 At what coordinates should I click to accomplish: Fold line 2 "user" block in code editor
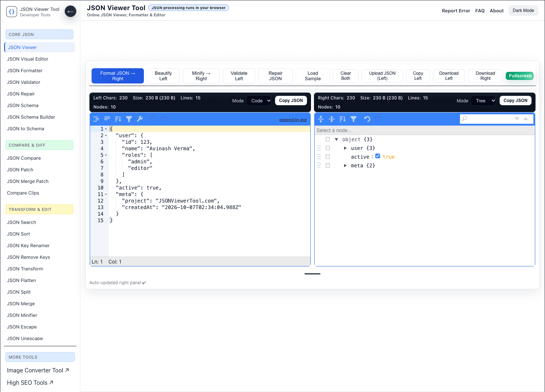point(106,136)
